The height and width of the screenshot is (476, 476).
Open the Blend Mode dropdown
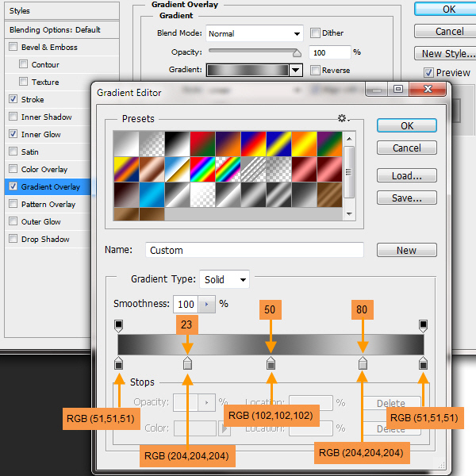(x=255, y=33)
